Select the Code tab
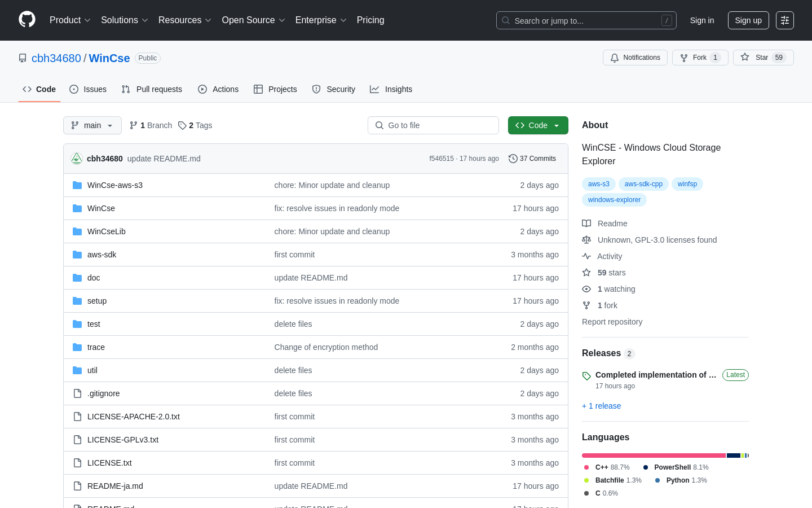812x508 pixels. (x=39, y=89)
